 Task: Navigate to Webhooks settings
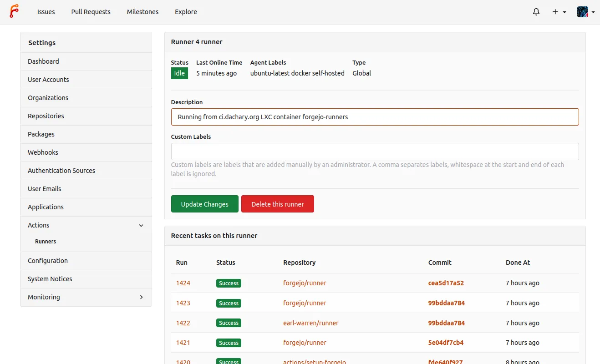click(x=43, y=152)
